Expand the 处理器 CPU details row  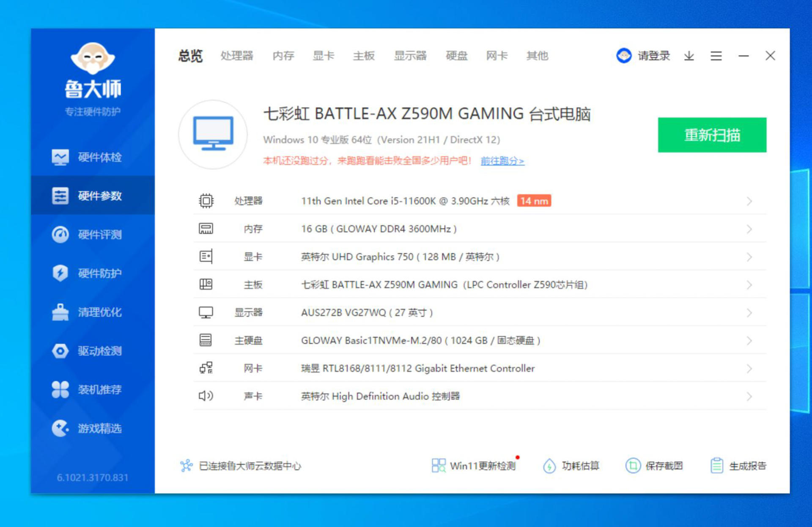(749, 201)
